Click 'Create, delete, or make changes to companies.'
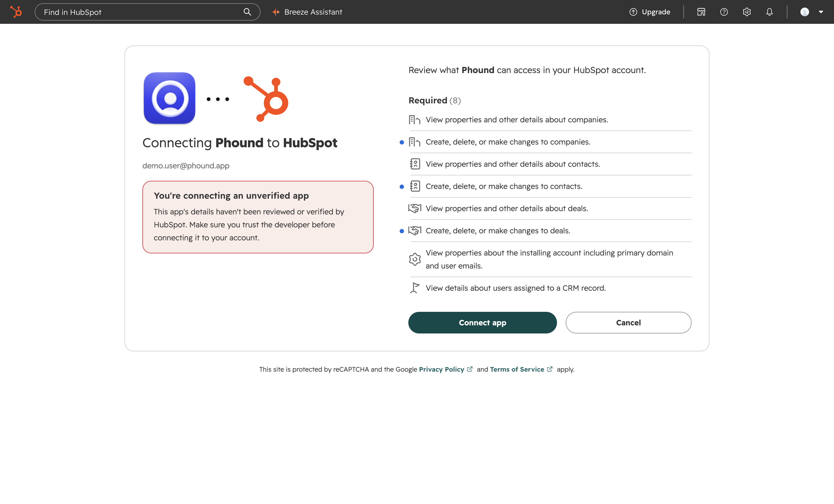The width and height of the screenshot is (834, 504). tap(508, 142)
